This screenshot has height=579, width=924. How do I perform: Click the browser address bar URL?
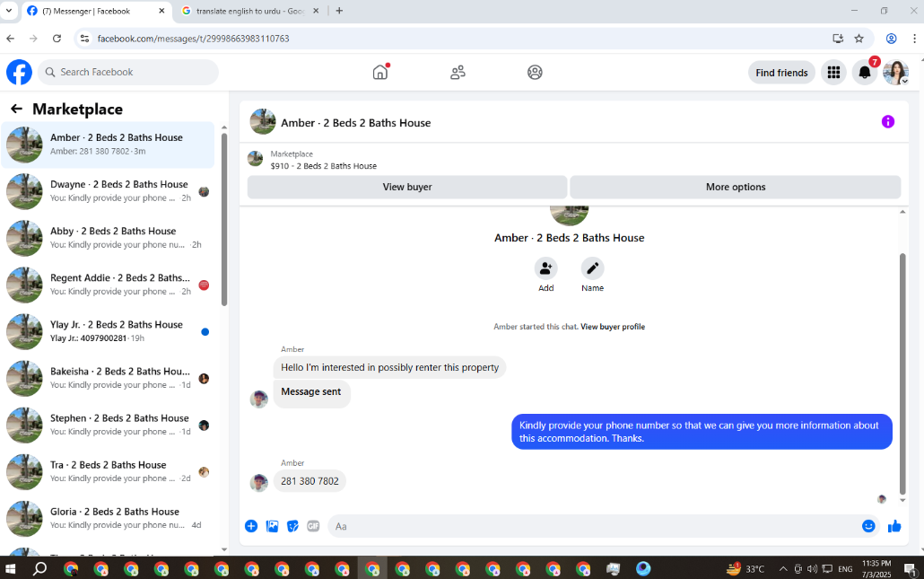pyautogui.click(x=193, y=39)
